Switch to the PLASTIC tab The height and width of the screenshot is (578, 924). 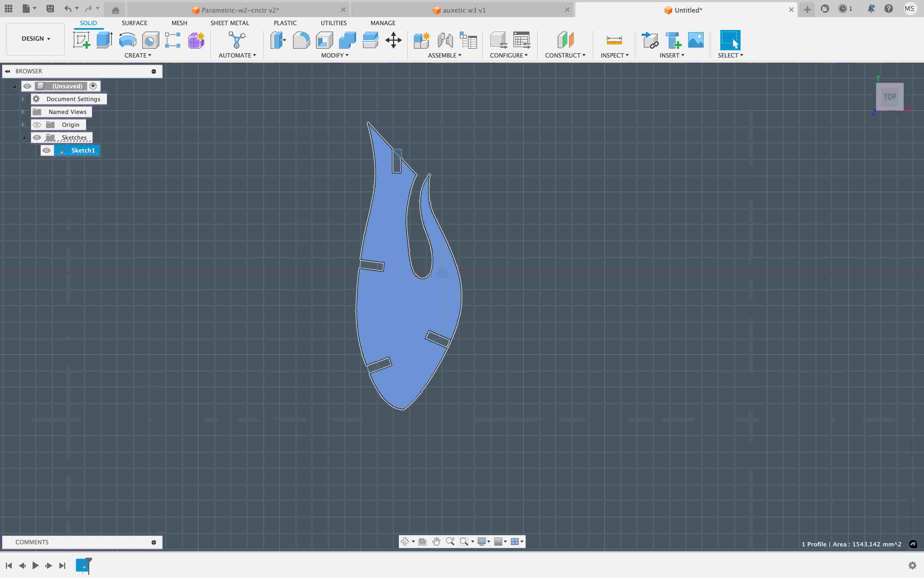point(285,23)
